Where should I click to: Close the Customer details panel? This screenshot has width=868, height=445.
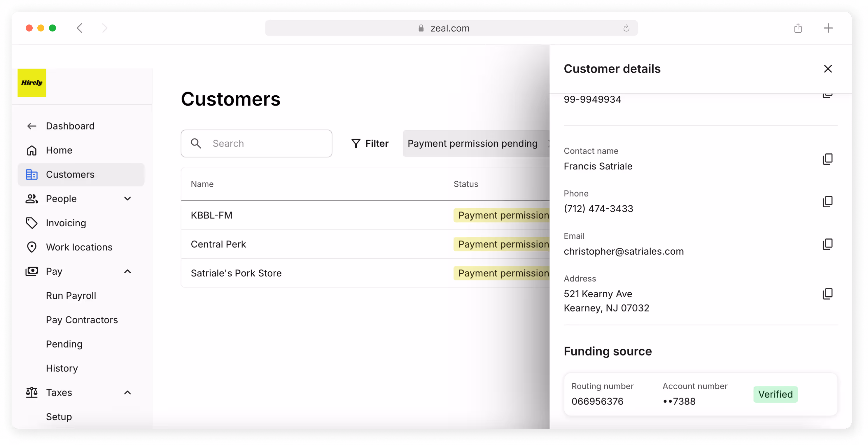point(827,69)
